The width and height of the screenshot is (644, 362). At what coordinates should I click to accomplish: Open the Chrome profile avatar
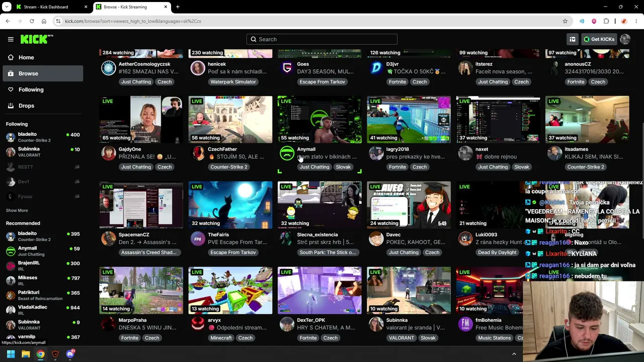(624, 21)
